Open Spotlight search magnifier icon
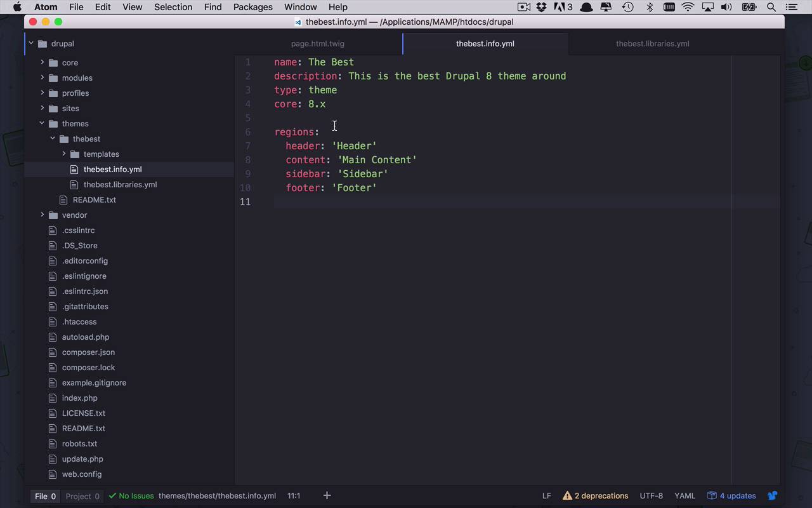The image size is (812, 508). [x=771, y=7]
